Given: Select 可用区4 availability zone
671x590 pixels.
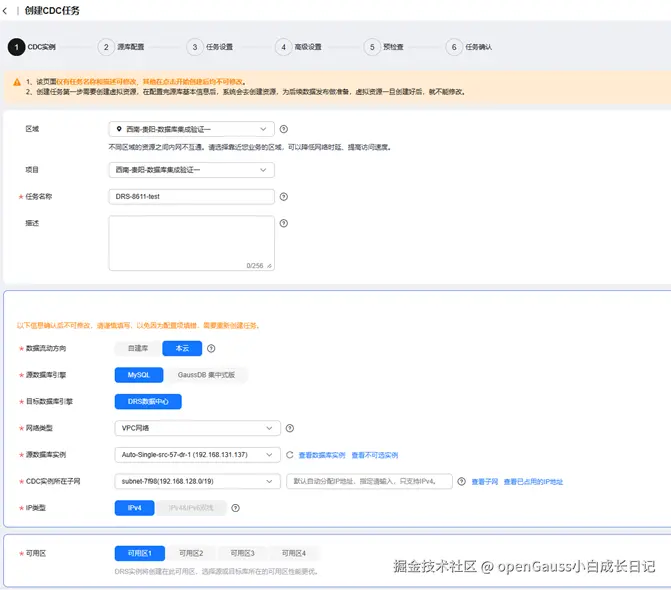Looking at the screenshot, I should point(294,553).
